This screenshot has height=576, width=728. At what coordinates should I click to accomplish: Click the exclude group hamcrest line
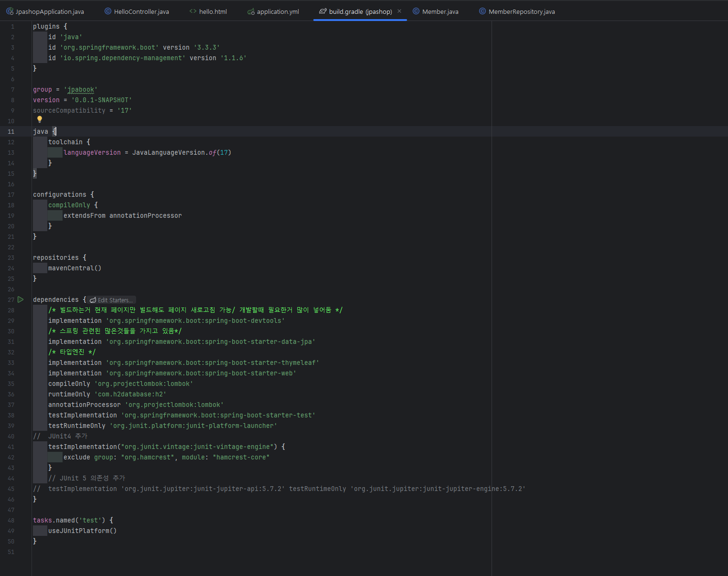click(x=167, y=457)
